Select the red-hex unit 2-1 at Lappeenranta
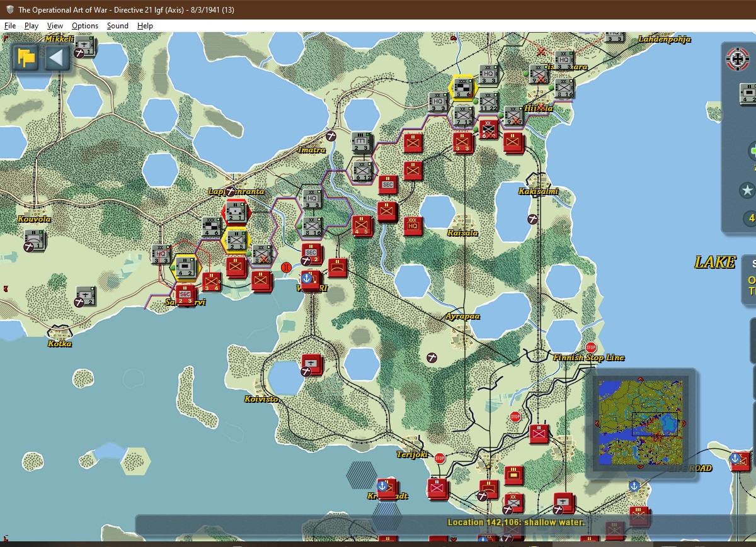The image size is (756, 547). coord(236,212)
